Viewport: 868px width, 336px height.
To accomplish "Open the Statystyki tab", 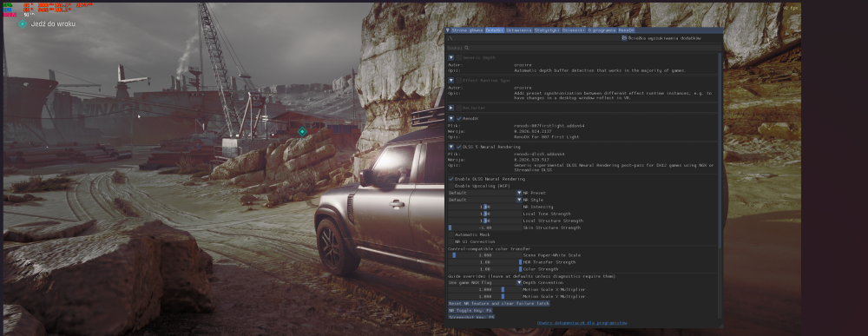I will click(x=548, y=30).
